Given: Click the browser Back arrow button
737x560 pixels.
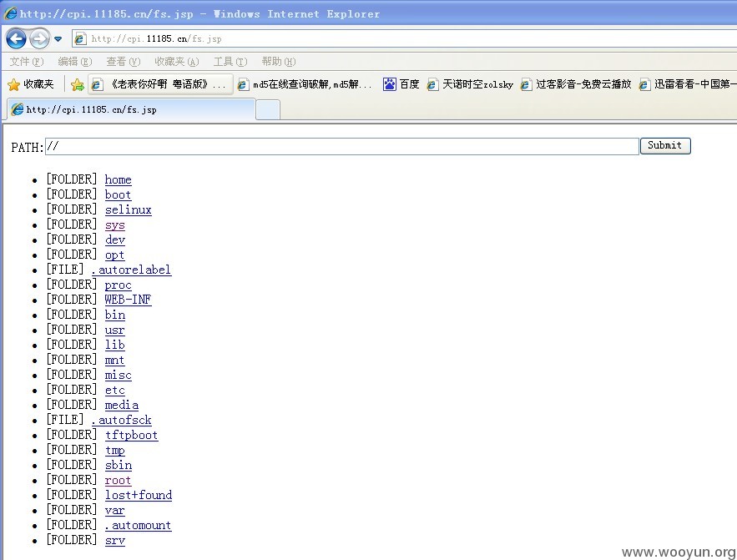Looking at the screenshot, I should pyautogui.click(x=16, y=38).
